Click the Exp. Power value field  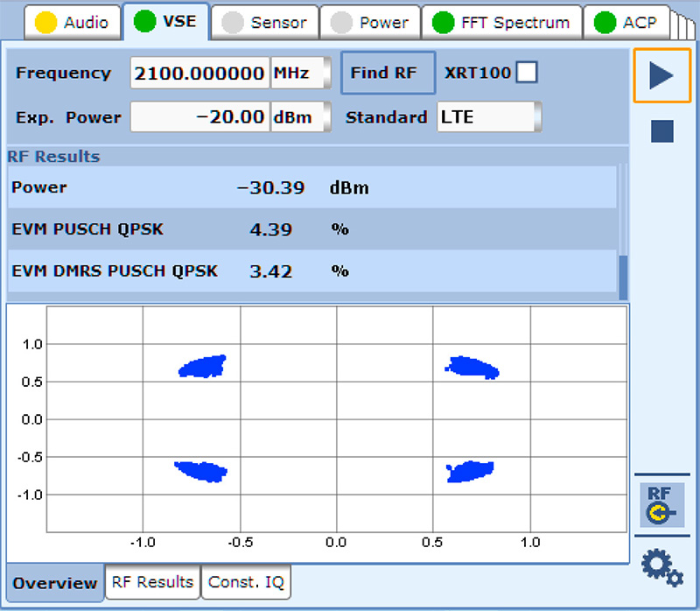199,116
